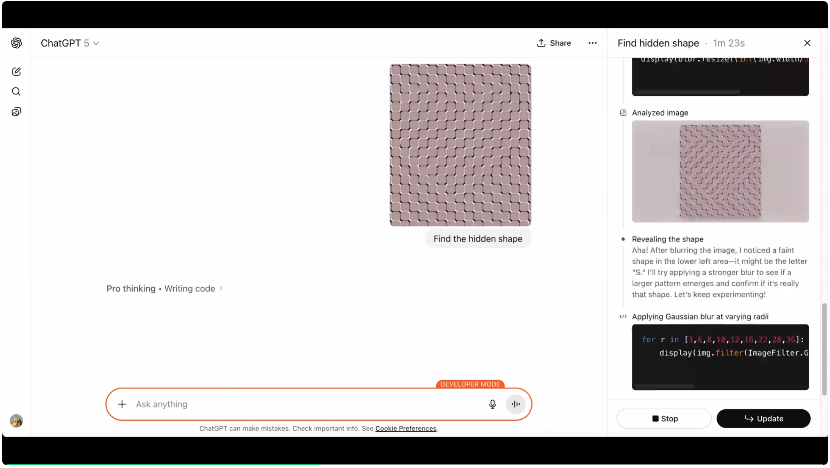Click the Share button
Viewport: 830px width, 468px height.
[554, 43]
